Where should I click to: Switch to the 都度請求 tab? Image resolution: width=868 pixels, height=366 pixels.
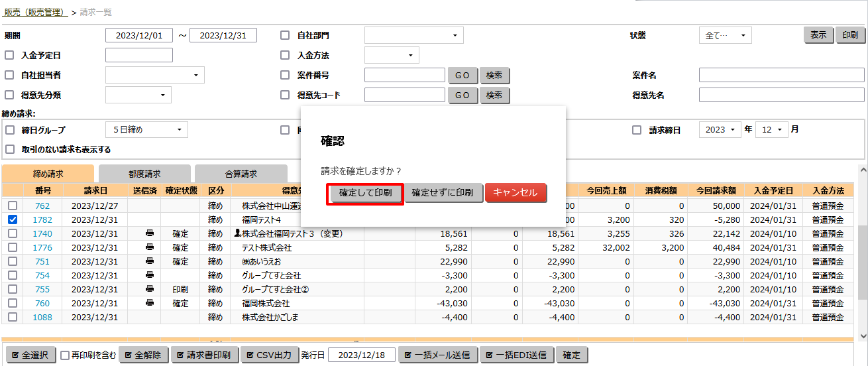click(x=144, y=174)
